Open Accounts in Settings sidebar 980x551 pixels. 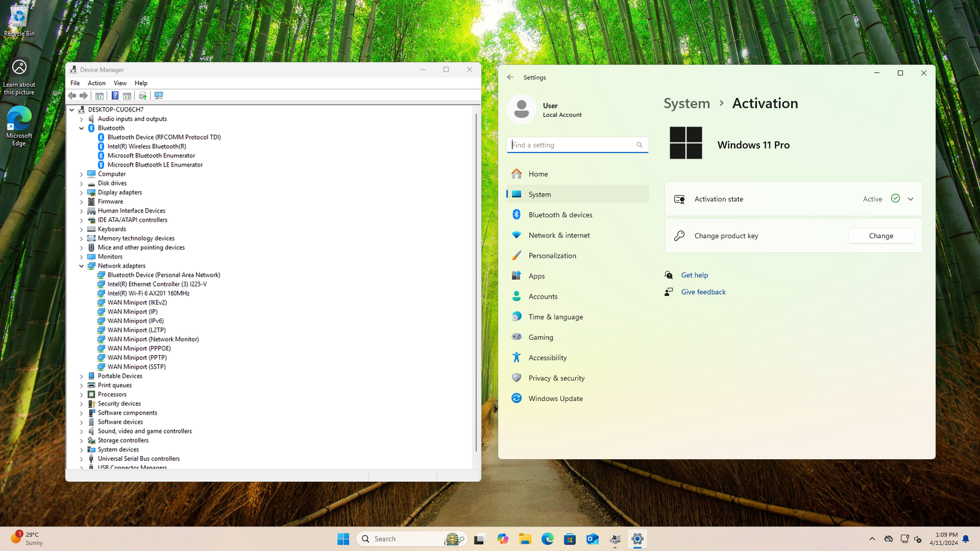(578, 296)
